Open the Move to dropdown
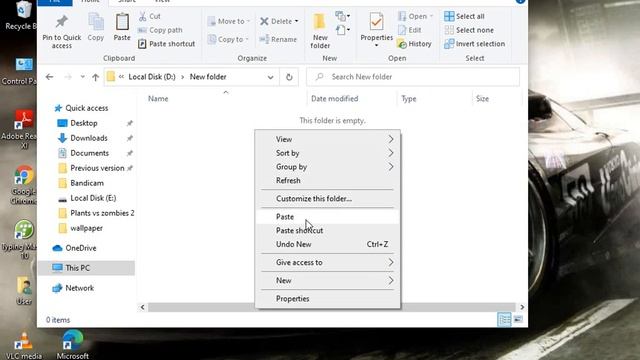Image resolution: width=640 pixels, height=360 pixels. 228,21
